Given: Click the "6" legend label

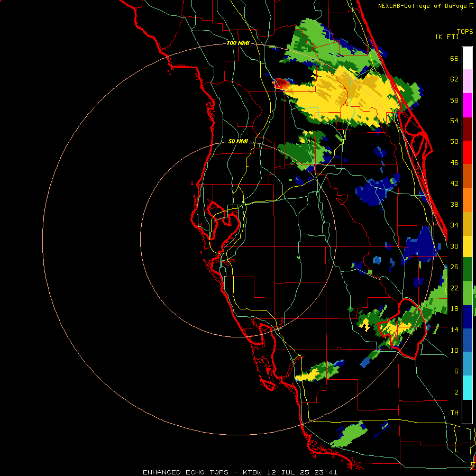Looking at the screenshot, I should click(456, 371).
